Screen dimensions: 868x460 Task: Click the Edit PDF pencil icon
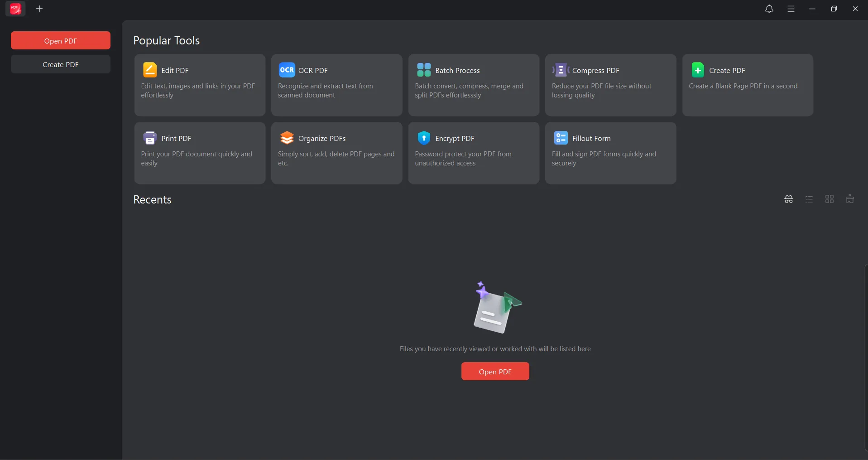point(150,70)
